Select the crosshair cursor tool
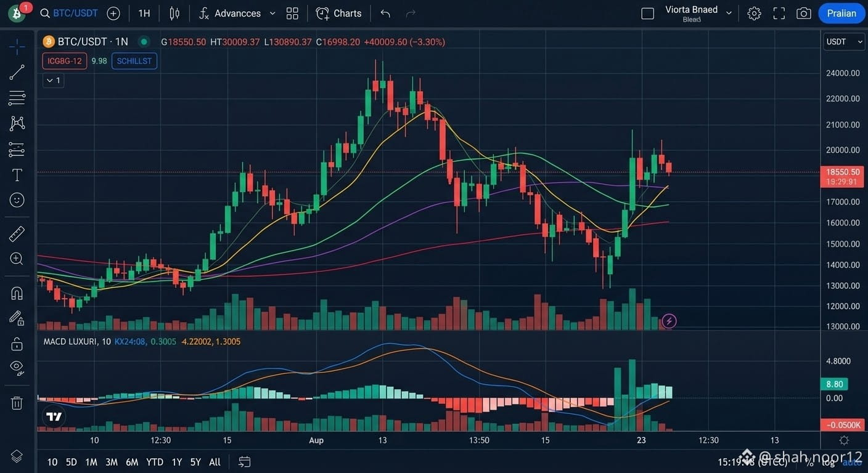Image resolution: width=868 pixels, height=473 pixels. pyautogui.click(x=17, y=46)
